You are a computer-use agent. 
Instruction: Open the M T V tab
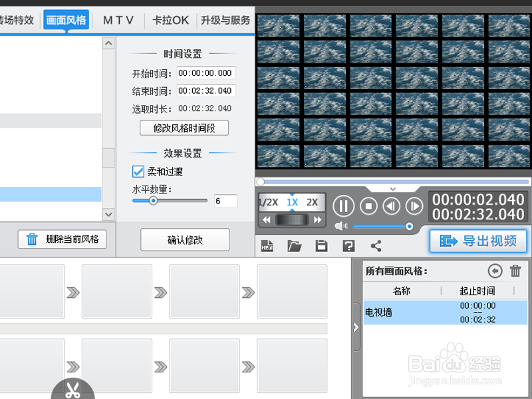pyautogui.click(x=118, y=20)
